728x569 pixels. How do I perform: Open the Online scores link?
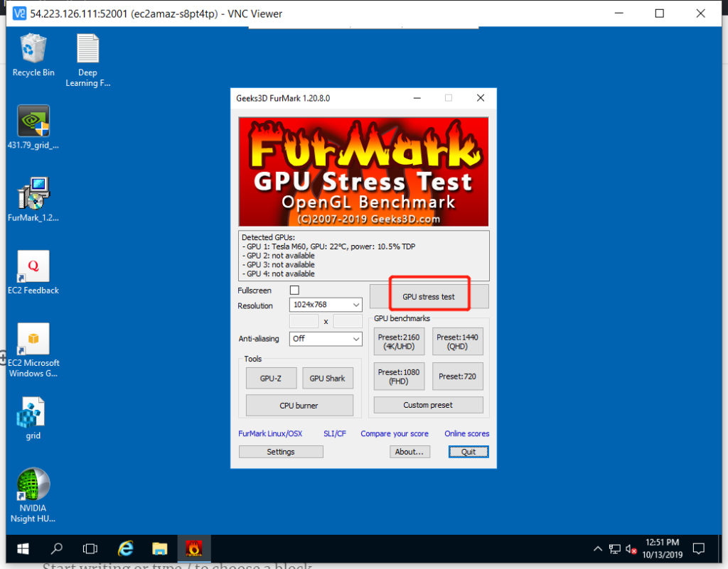pos(466,433)
